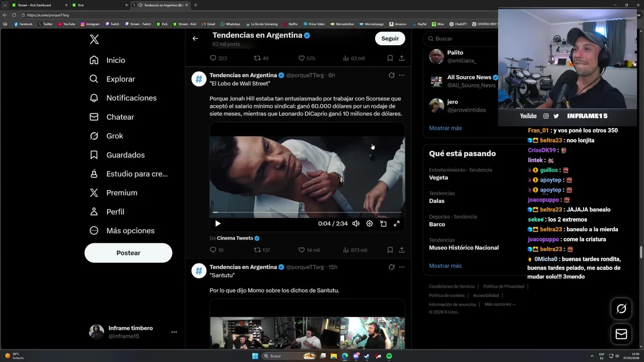Screen dimensions: 644x362
Task: Open Inframe timbero account menu dots
Action: click(174, 332)
